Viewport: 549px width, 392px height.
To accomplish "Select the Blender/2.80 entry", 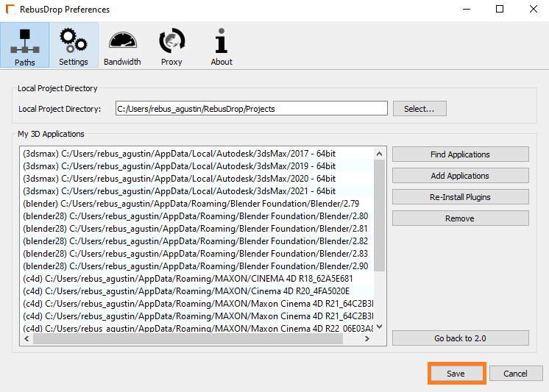I will pos(196,216).
